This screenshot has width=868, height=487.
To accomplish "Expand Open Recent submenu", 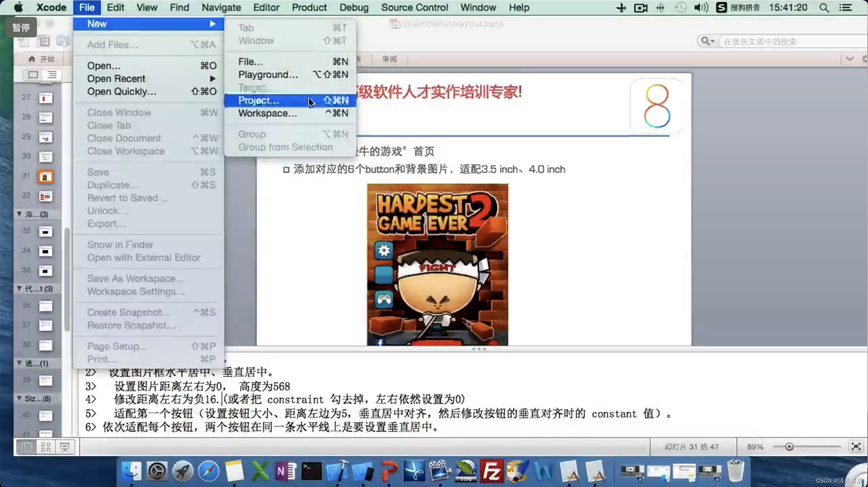I will [x=149, y=78].
